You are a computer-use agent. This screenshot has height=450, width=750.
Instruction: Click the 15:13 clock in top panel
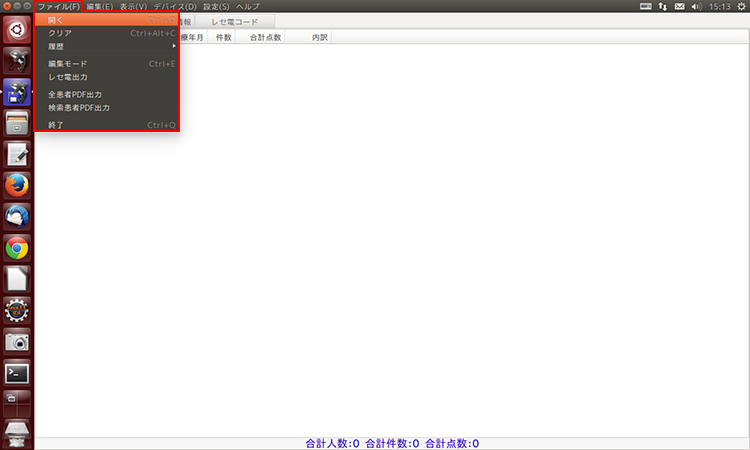719,7
